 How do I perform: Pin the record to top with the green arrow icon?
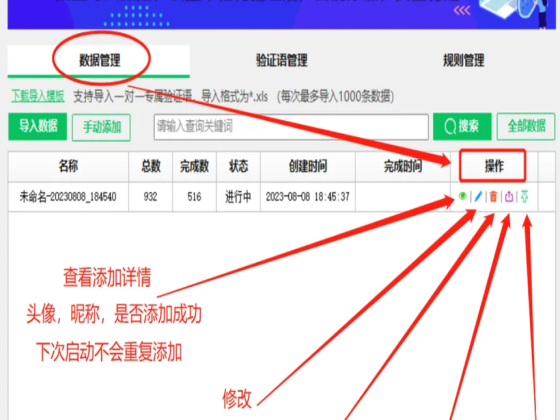click(524, 196)
